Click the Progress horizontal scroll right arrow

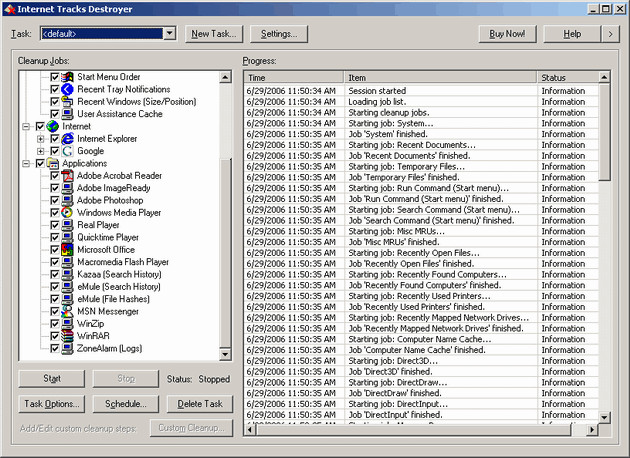[592, 430]
